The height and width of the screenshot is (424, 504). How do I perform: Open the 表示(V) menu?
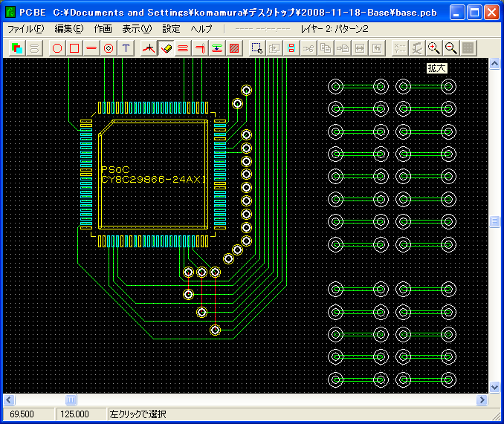click(x=136, y=29)
